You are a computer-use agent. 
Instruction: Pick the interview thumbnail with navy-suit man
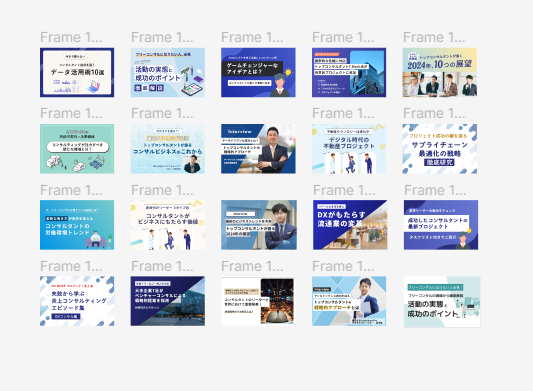pyautogui.click(x=259, y=225)
